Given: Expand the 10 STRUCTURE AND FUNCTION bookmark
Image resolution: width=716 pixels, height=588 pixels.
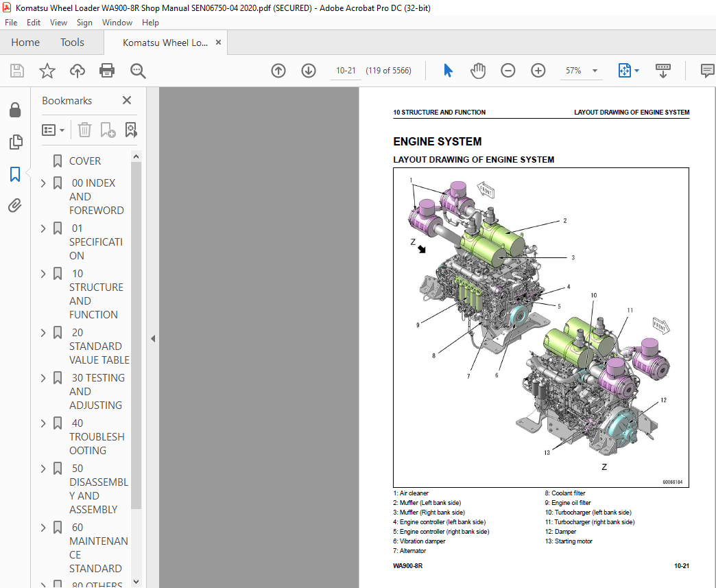Looking at the screenshot, I should tap(43, 274).
